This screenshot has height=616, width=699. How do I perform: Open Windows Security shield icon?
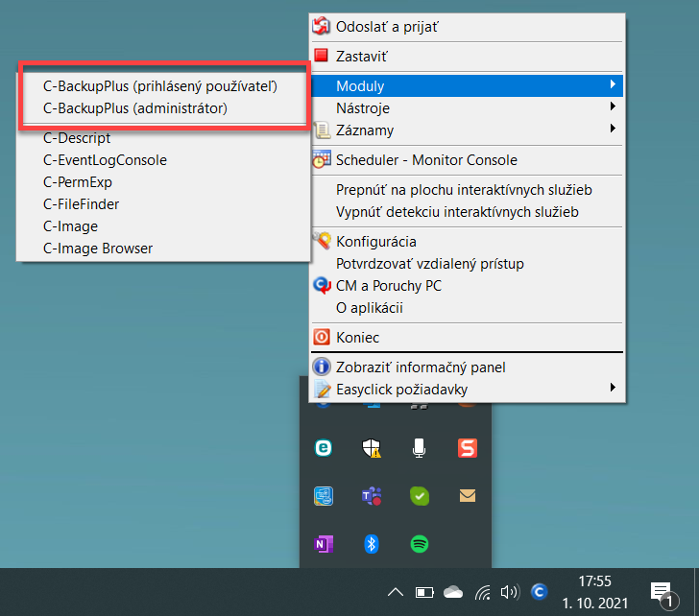[x=372, y=448]
